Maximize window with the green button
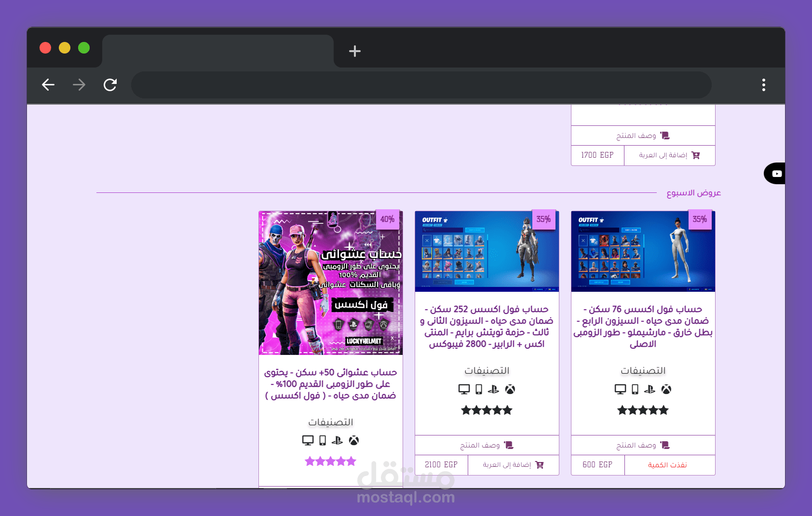 pyautogui.click(x=84, y=48)
